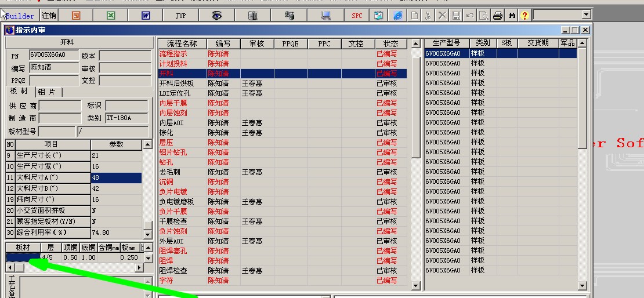Click the delete X icon in toolbar
Screen dimensions: 644x298
(442, 16)
